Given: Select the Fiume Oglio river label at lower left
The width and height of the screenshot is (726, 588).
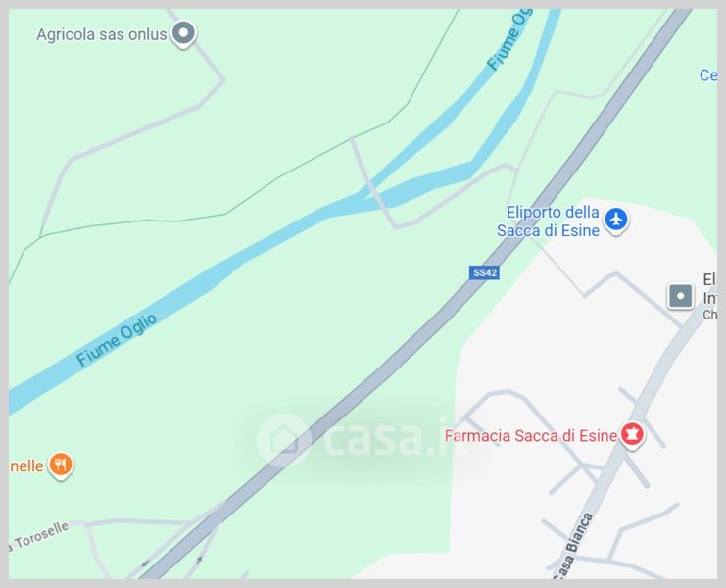Looking at the screenshot, I should coord(117,340).
